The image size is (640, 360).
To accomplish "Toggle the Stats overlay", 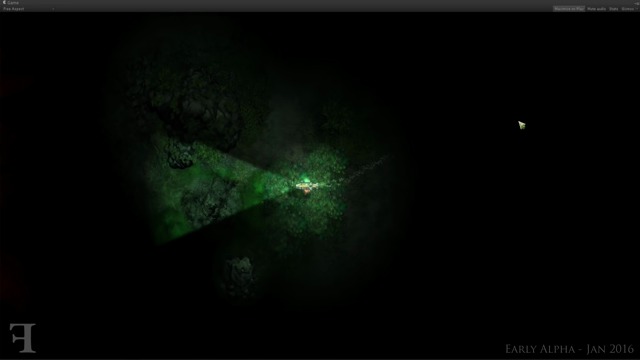I will [613, 9].
